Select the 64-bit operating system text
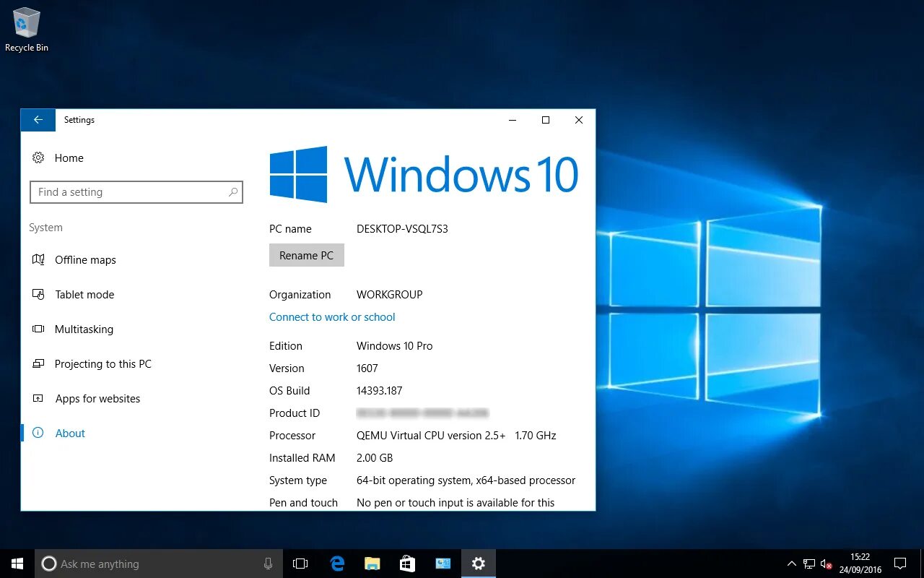 [x=466, y=480]
